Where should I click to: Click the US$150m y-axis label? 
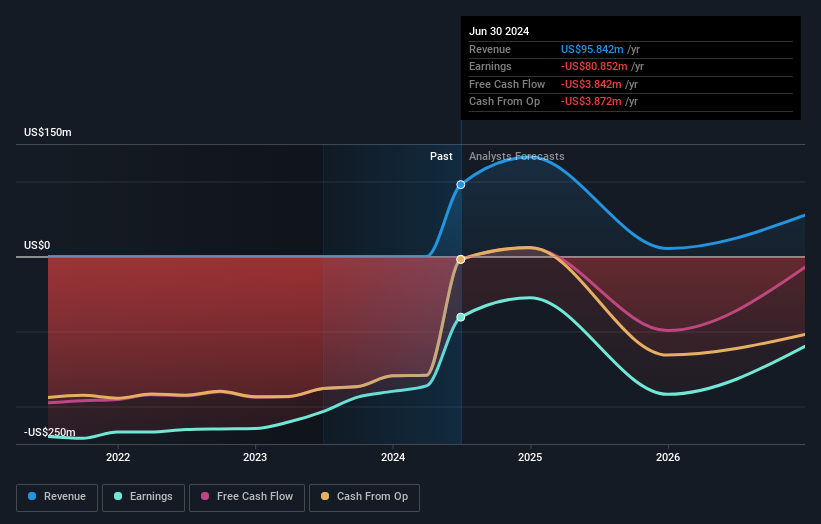[48, 132]
